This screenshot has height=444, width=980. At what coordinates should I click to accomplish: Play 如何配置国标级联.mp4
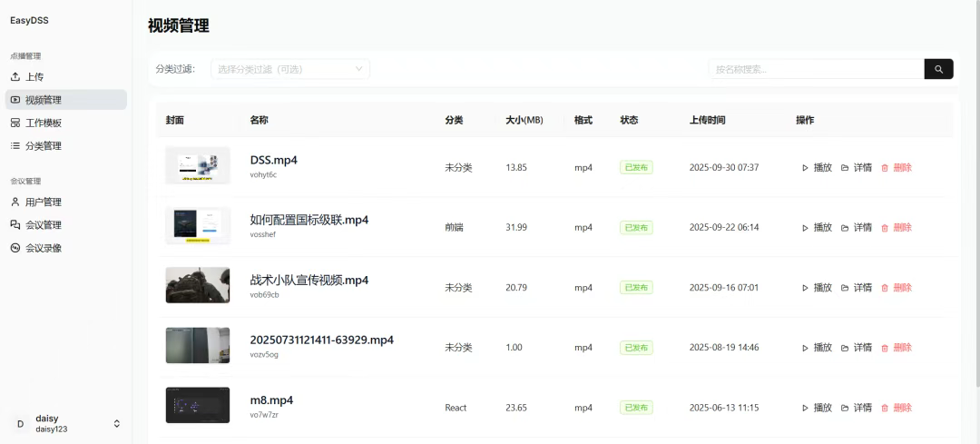[x=817, y=228]
